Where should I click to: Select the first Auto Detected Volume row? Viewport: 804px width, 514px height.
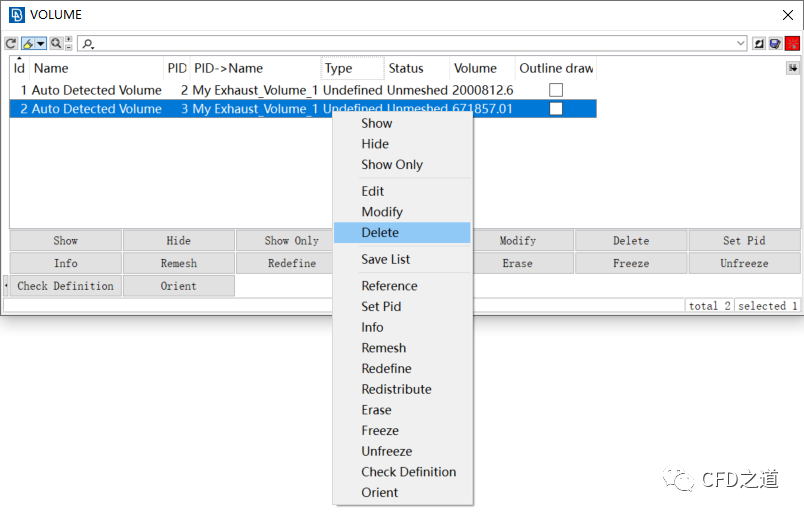[x=96, y=90]
